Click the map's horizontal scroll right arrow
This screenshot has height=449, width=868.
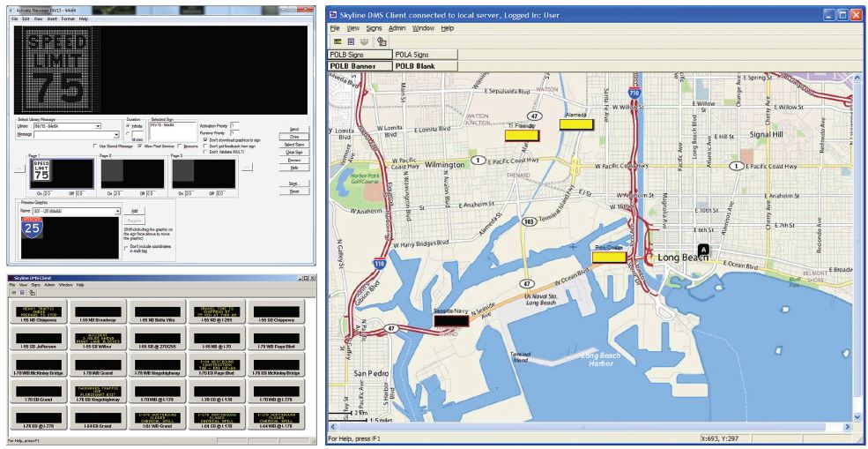coord(848,427)
